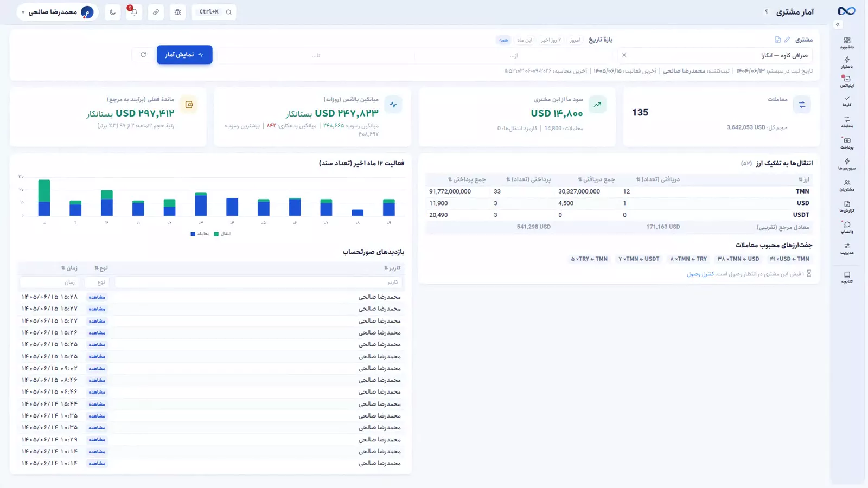Click the document icon next to مشتری
Screen dimensions: 868x488
click(x=777, y=40)
